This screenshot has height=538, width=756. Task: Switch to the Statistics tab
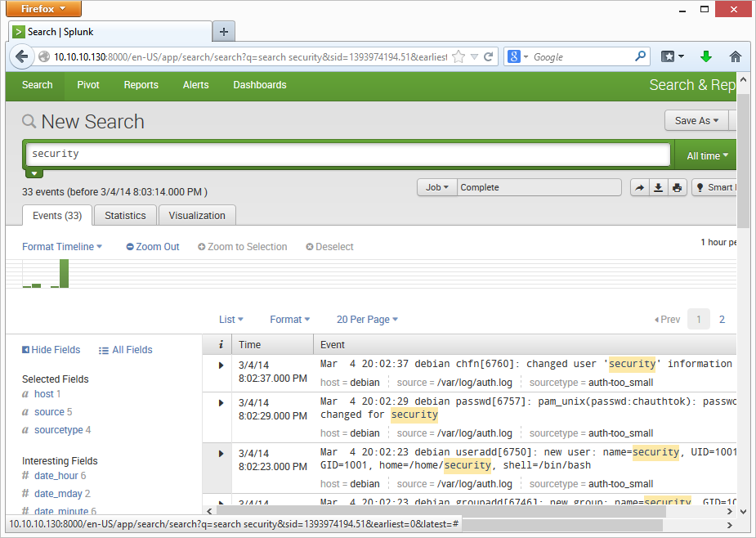[125, 215]
